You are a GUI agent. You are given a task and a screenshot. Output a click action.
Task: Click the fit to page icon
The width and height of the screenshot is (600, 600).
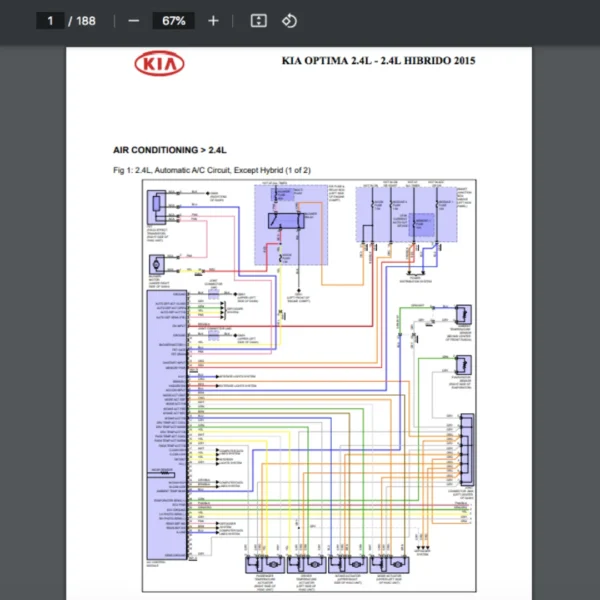[x=258, y=20]
